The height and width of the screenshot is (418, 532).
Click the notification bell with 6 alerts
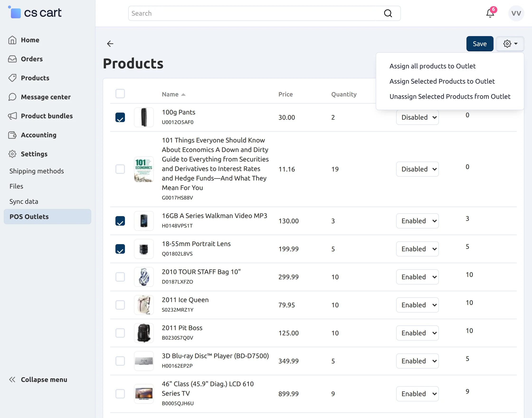pyautogui.click(x=490, y=13)
